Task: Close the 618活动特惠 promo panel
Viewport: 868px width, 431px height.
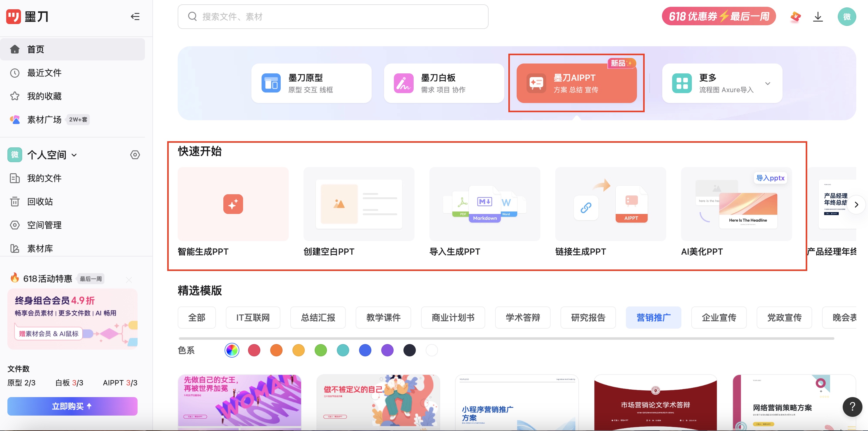Action: (x=129, y=280)
